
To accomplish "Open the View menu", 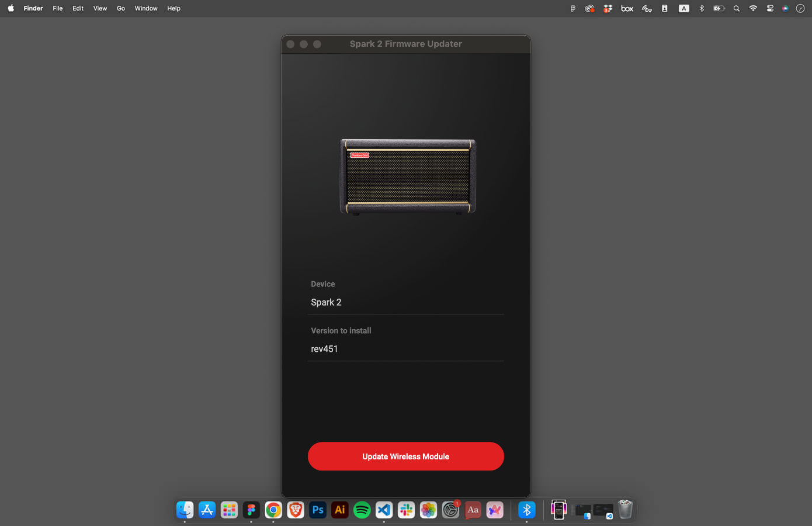I will point(100,8).
